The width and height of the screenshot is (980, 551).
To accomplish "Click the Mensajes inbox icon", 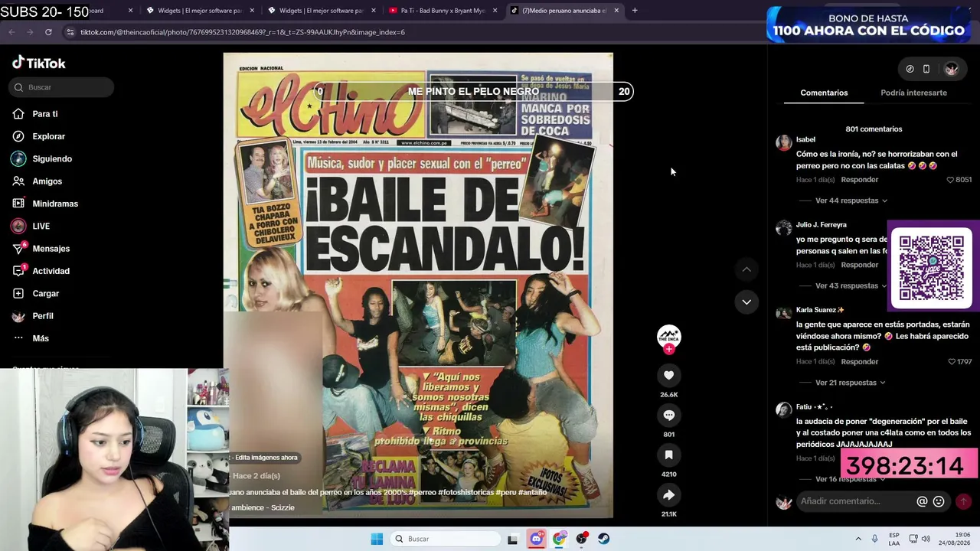I will tap(18, 249).
